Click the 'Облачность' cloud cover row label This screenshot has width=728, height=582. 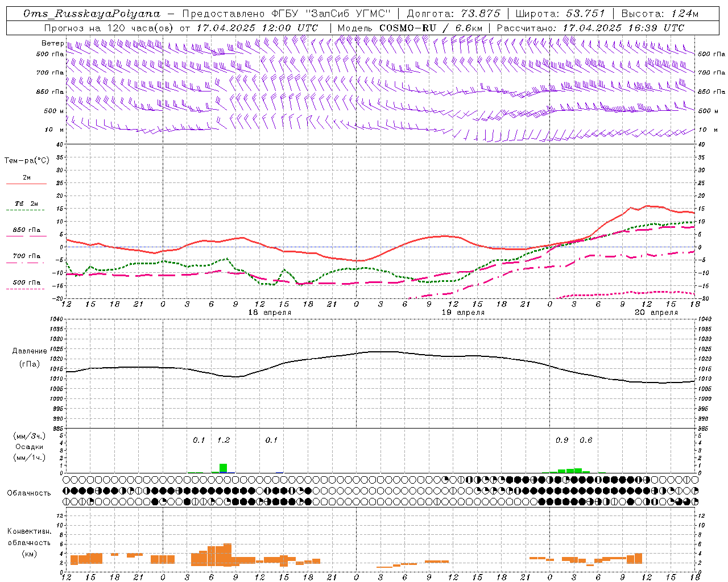tap(29, 493)
